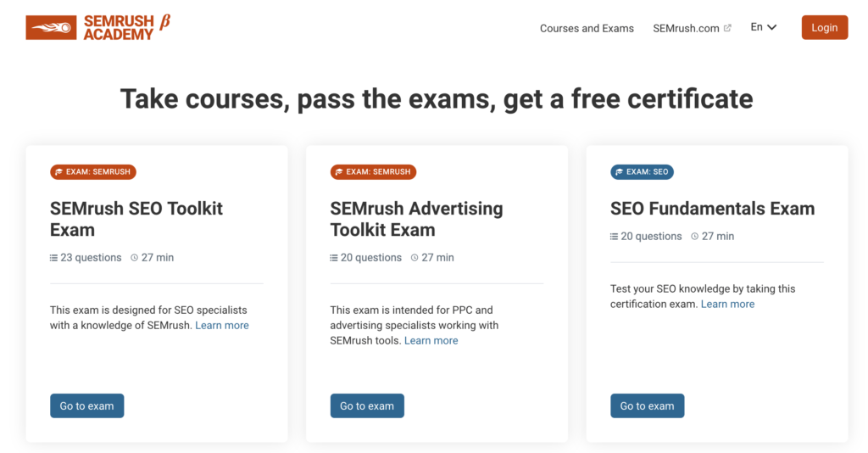Click the clock icon on SEO Fundamentals card
Screen dimensions: 868x453
pos(695,237)
